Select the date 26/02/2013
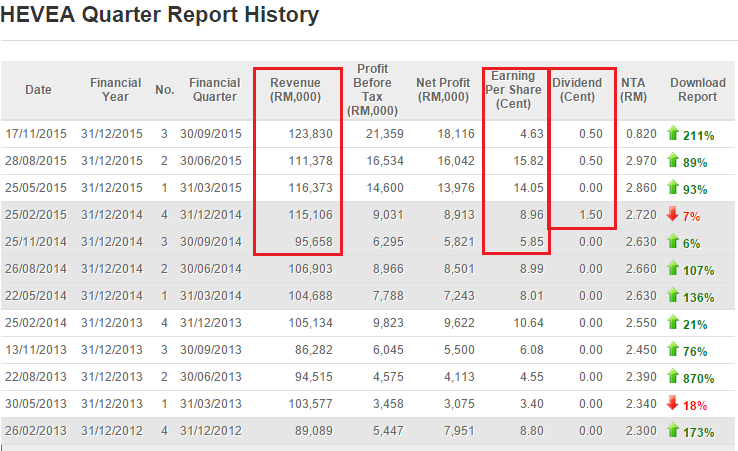 click(x=36, y=430)
